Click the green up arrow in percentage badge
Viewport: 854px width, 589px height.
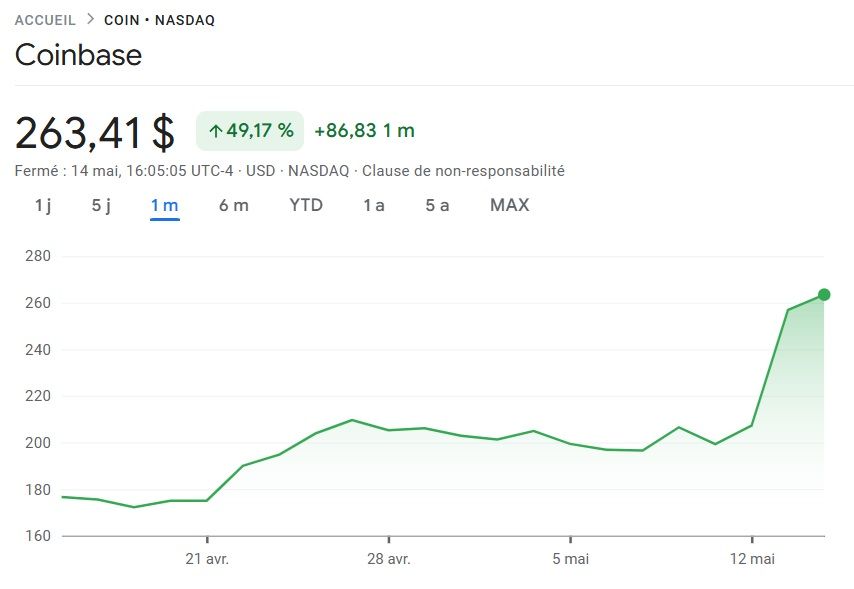click(x=215, y=131)
